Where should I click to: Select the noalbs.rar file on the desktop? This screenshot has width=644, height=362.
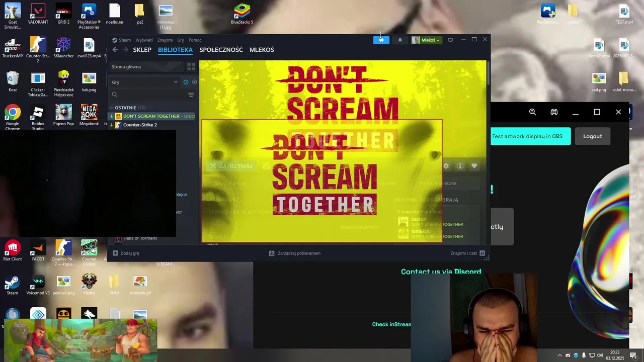point(115,14)
